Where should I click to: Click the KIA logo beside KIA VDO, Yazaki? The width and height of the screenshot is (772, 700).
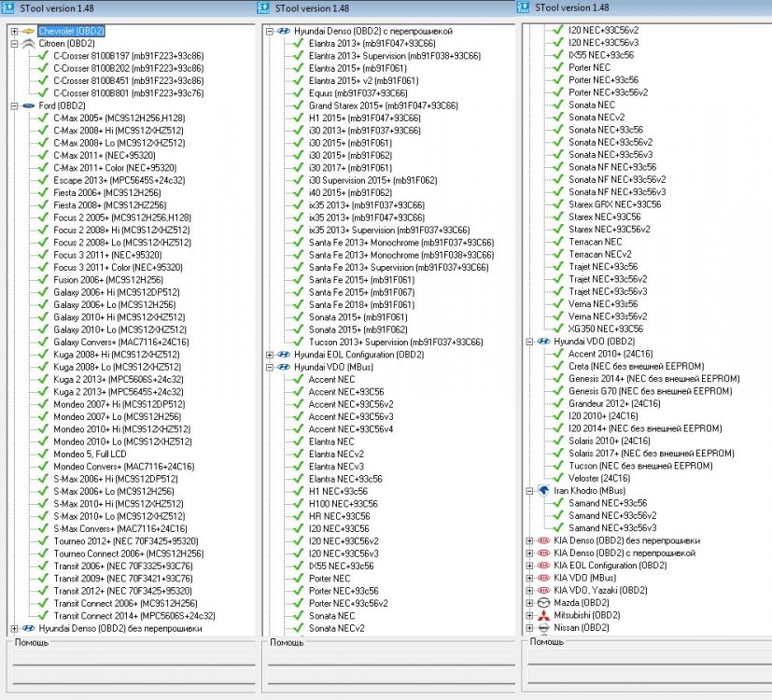(x=543, y=590)
